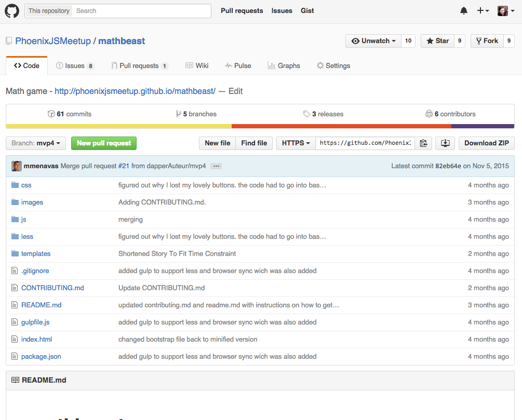Click the New file button
Viewport: 522px width, 420px height.
(218, 143)
